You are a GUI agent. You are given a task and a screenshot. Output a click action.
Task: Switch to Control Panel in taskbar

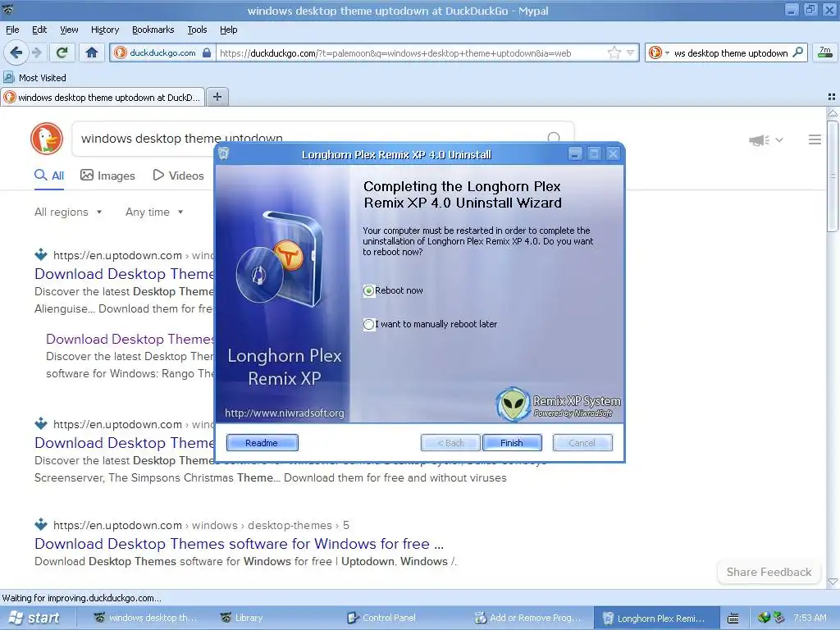381,618
